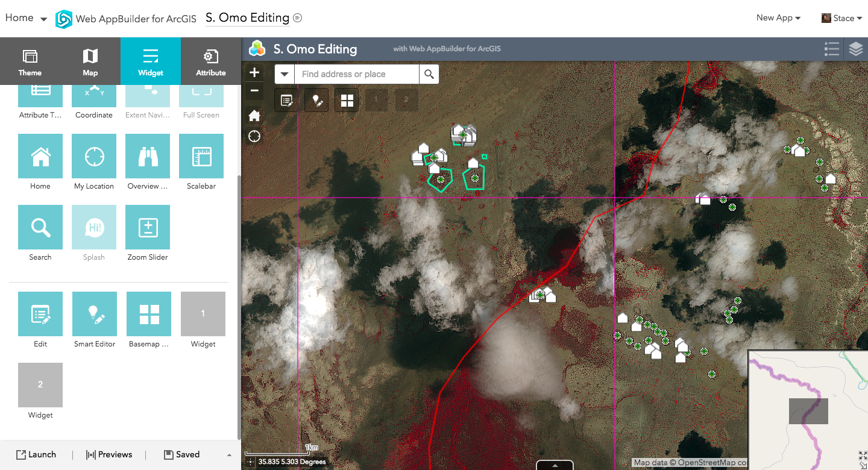Select the Full Screen widget tile
Image resolution: width=868 pixels, height=470 pixels.
coord(201,96)
